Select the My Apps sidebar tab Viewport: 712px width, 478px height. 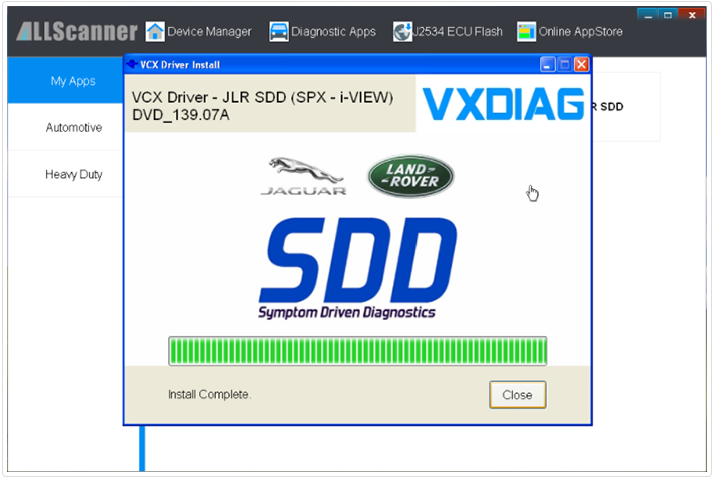(x=66, y=80)
